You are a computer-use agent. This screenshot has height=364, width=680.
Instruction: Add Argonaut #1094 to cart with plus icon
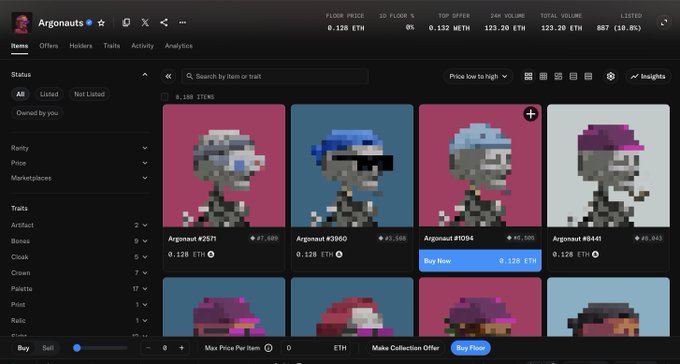click(530, 114)
